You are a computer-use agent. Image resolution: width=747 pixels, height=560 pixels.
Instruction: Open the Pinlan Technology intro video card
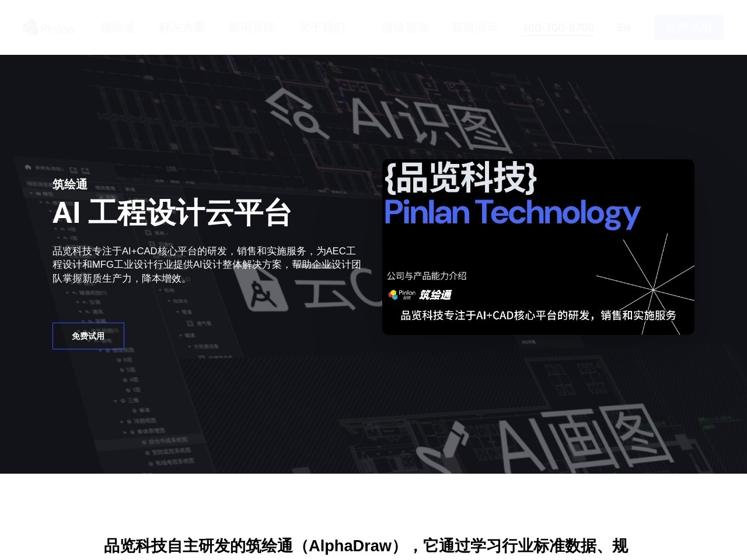pyautogui.click(x=537, y=246)
